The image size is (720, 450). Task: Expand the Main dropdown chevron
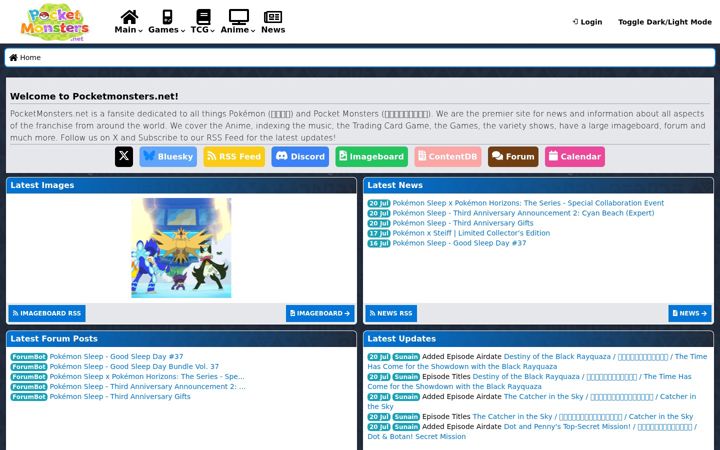(141, 30)
